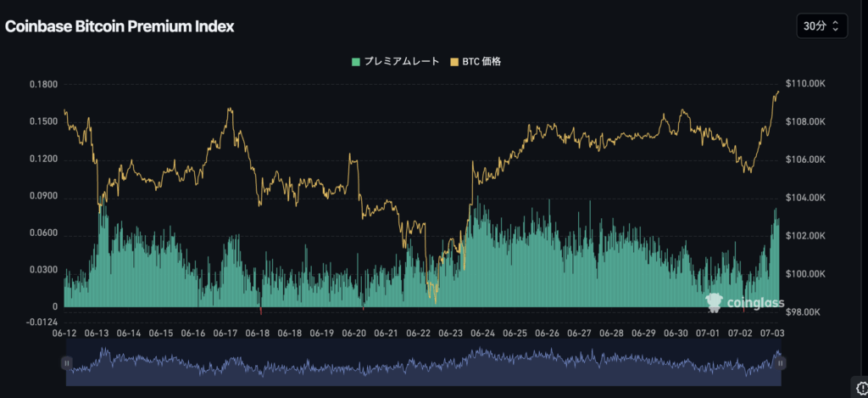Grab the left range slider handle
This screenshot has width=868, height=398.
[66, 363]
